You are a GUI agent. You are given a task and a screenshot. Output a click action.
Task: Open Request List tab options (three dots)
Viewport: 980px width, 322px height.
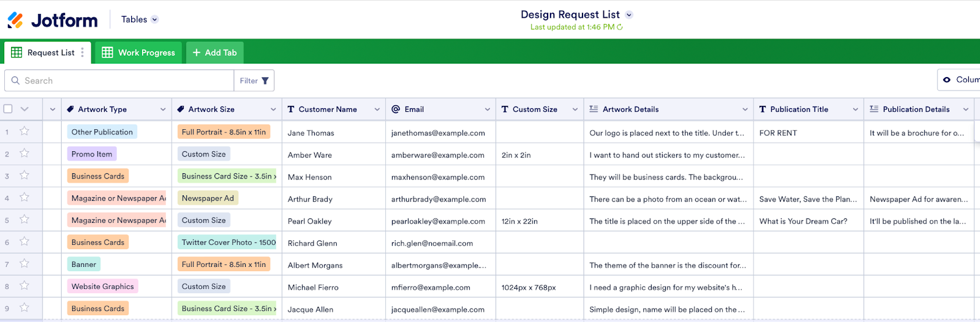(83, 53)
